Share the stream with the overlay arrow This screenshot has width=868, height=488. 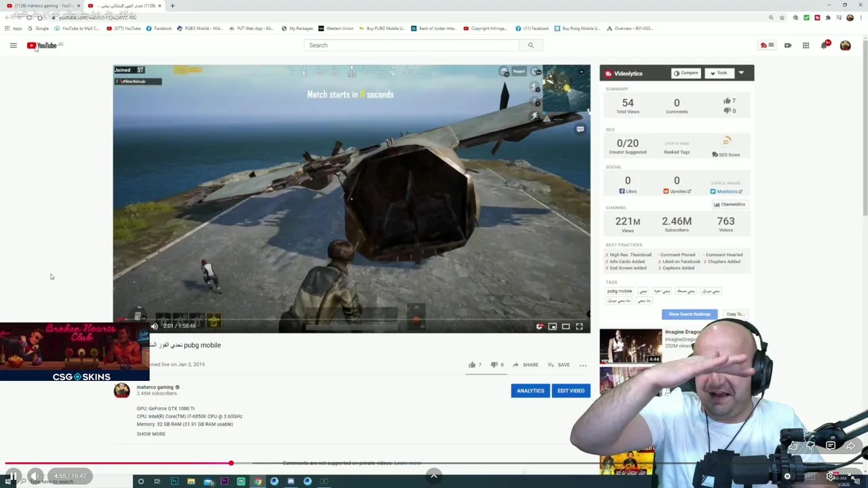[850, 446]
